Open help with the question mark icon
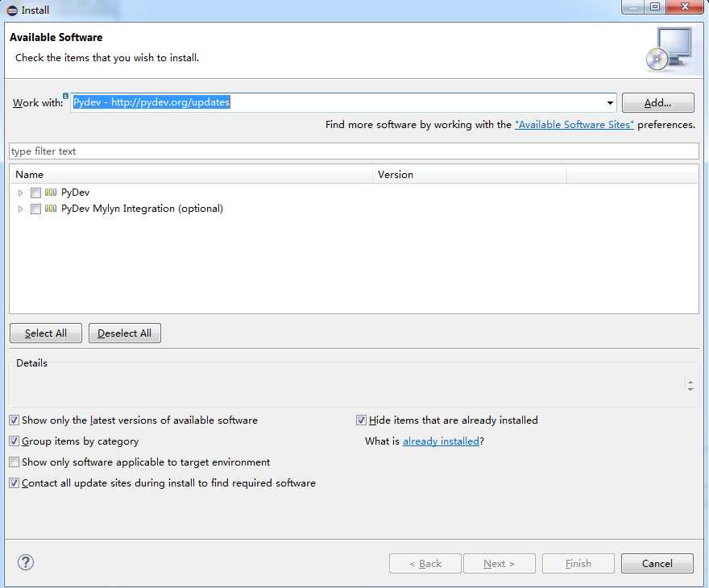Screen dimensions: 709x588 [x=26, y=563]
